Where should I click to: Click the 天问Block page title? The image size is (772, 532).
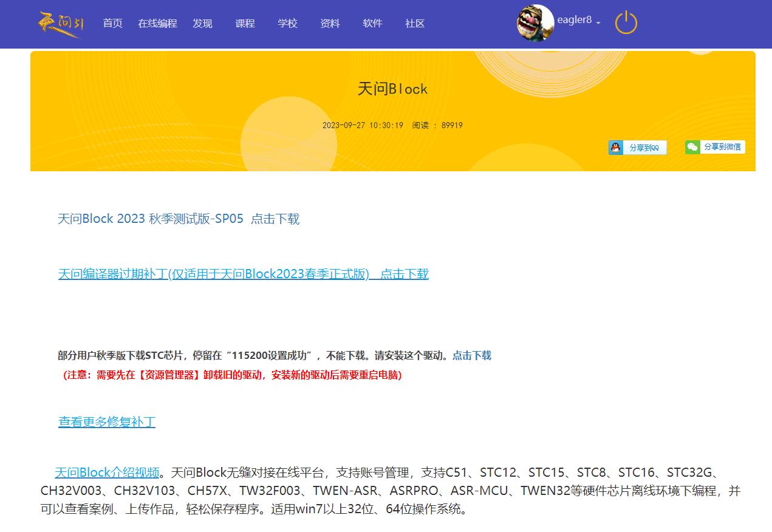pyautogui.click(x=392, y=89)
